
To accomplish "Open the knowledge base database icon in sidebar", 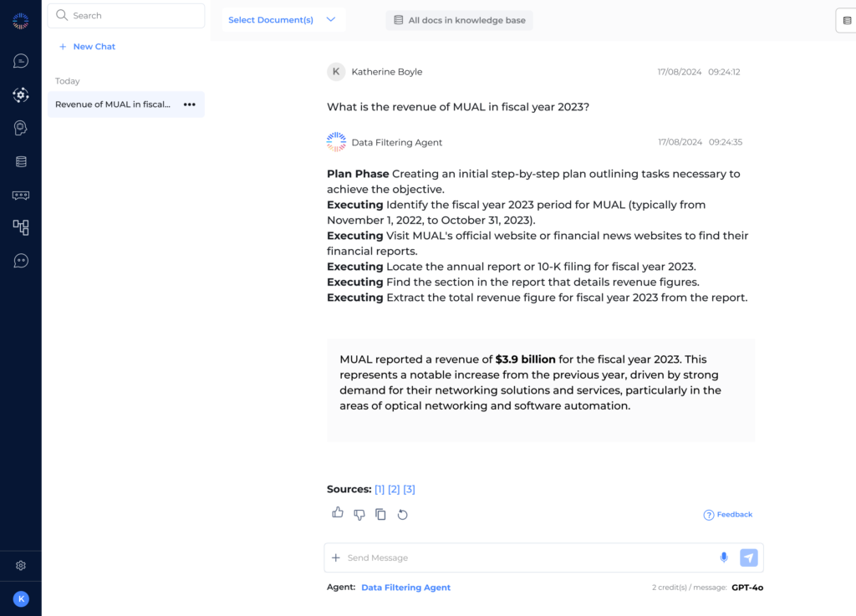I will (x=20, y=160).
